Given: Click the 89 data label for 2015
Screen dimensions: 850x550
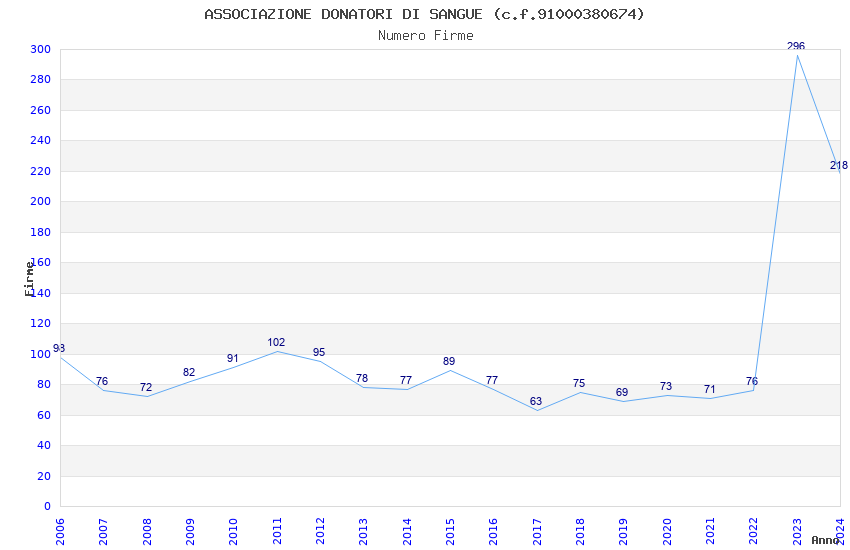Looking at the screenshot, I should click(x=449, y=361).
